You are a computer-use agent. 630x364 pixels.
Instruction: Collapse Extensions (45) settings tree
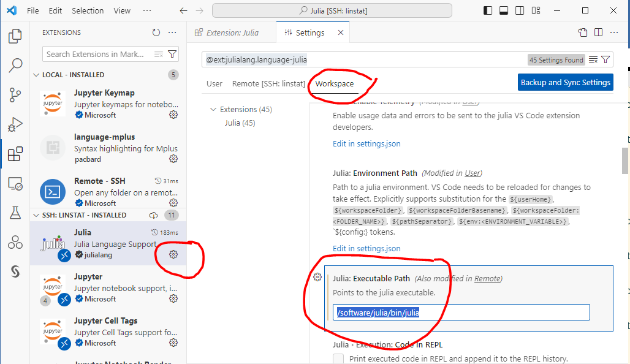pos(213,109)
